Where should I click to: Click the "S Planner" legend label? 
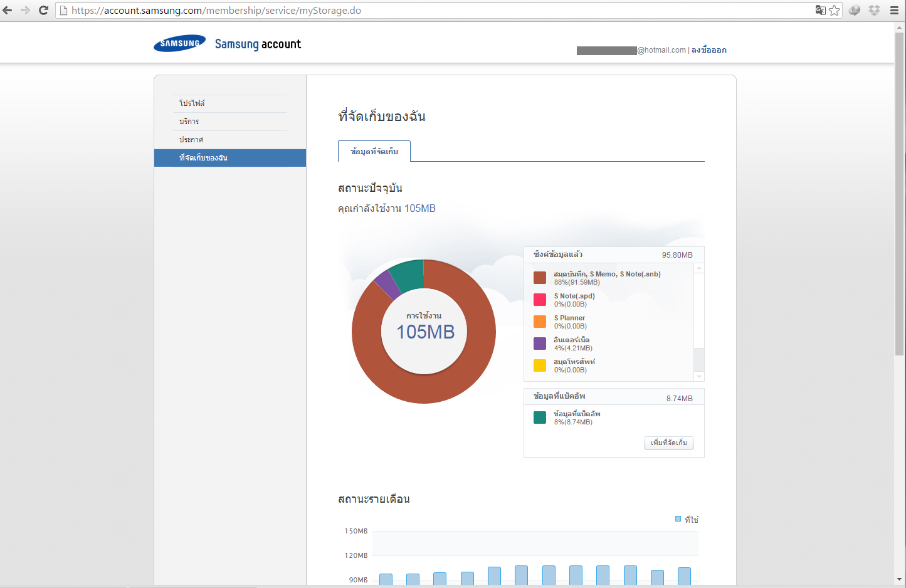pos(569,318)
